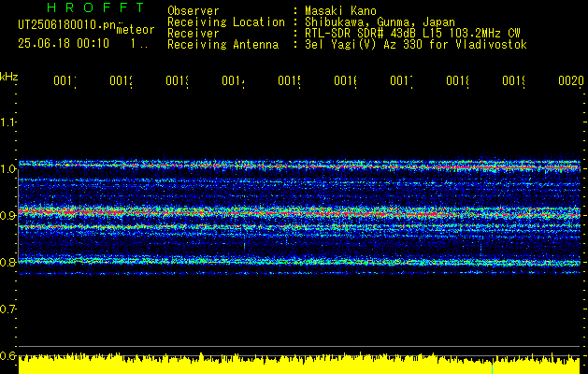Click the word "meteor" beside the file name
Viewport: 588px width, 374px height.
click(136, 30)
